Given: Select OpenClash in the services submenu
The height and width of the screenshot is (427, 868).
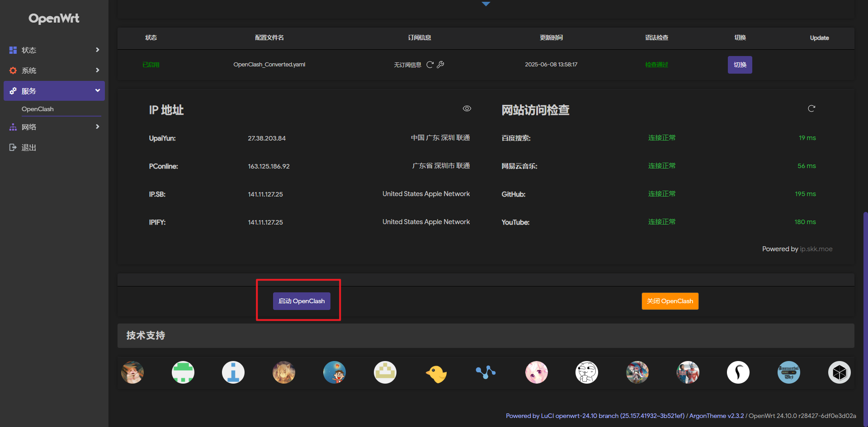Looking at the screenshot, I should click(x=38, y=109).
